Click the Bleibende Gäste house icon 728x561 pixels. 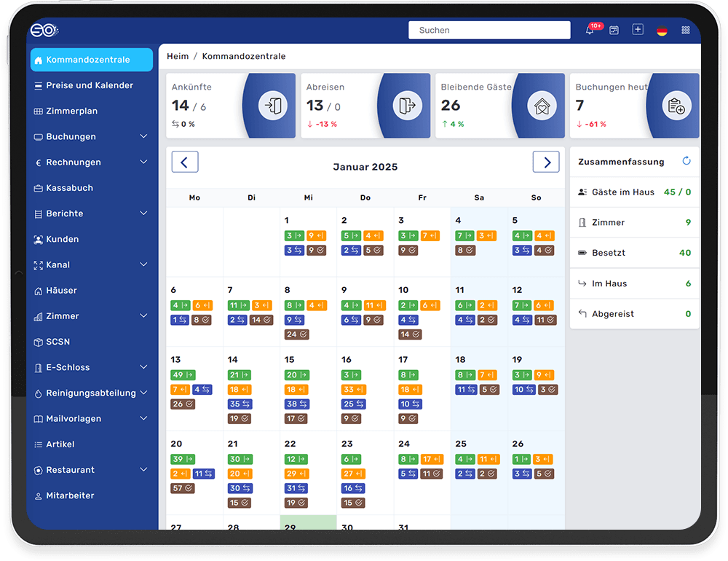point(542,106)
